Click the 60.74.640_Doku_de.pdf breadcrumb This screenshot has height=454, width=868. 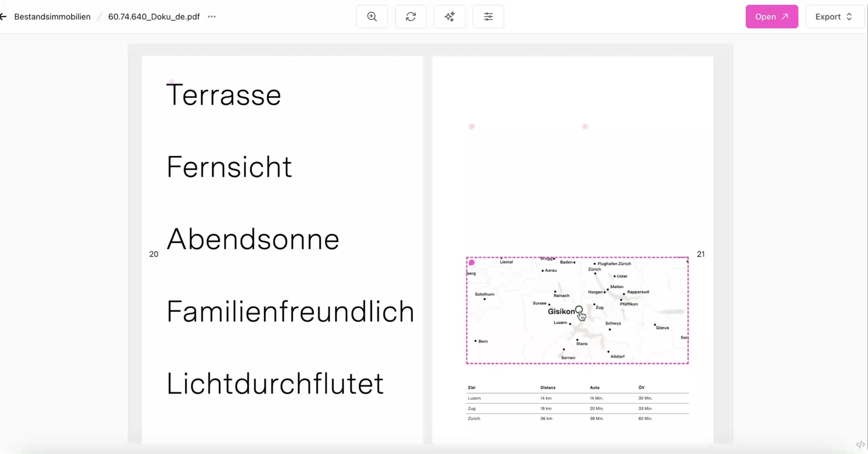[154, 17]
